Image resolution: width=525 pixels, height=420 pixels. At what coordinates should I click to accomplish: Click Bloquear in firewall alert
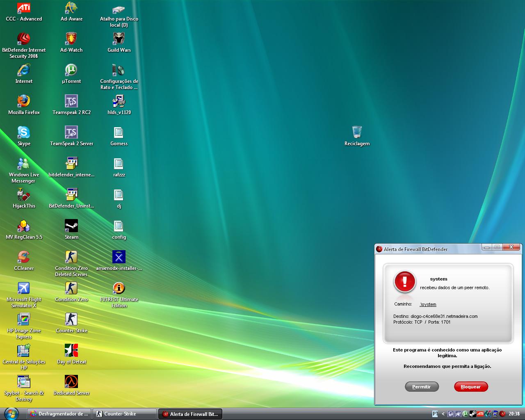[471, 387]
